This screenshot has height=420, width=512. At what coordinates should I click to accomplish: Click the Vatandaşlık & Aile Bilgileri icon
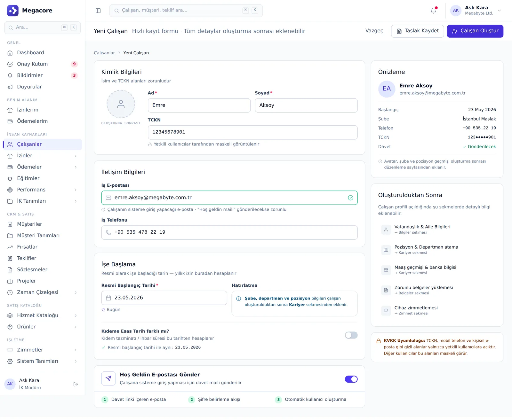pyautogui.click(x=386, y=229)
